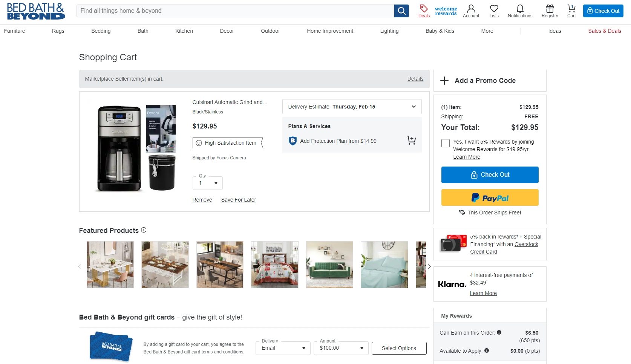Image resolution: width=631 pixels, height=364 pixels.
Task: Click the Bed Bath & Beyond logo
Action: [x=36, y=11]
